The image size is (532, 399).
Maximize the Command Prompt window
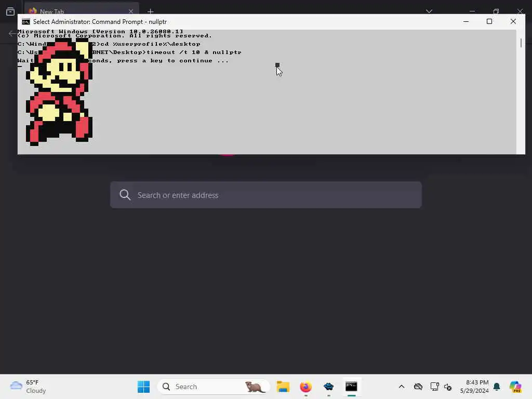(x=489, y=21)
